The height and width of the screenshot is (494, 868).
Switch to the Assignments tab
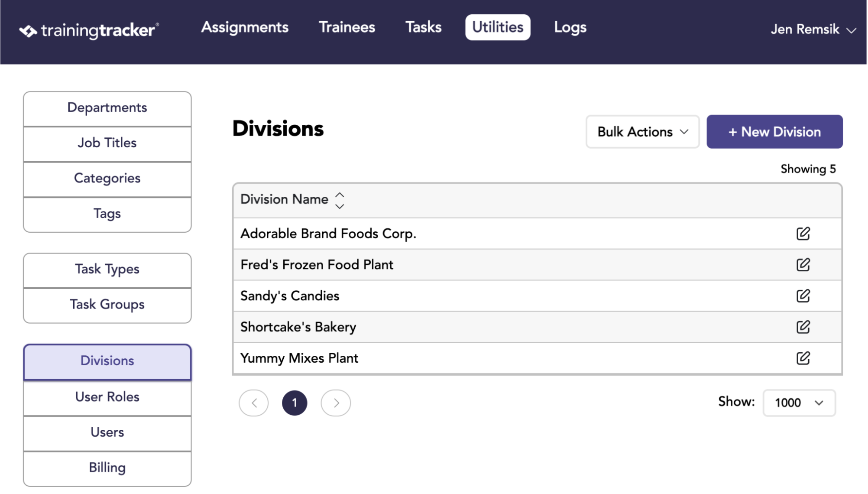click(245, 27)
